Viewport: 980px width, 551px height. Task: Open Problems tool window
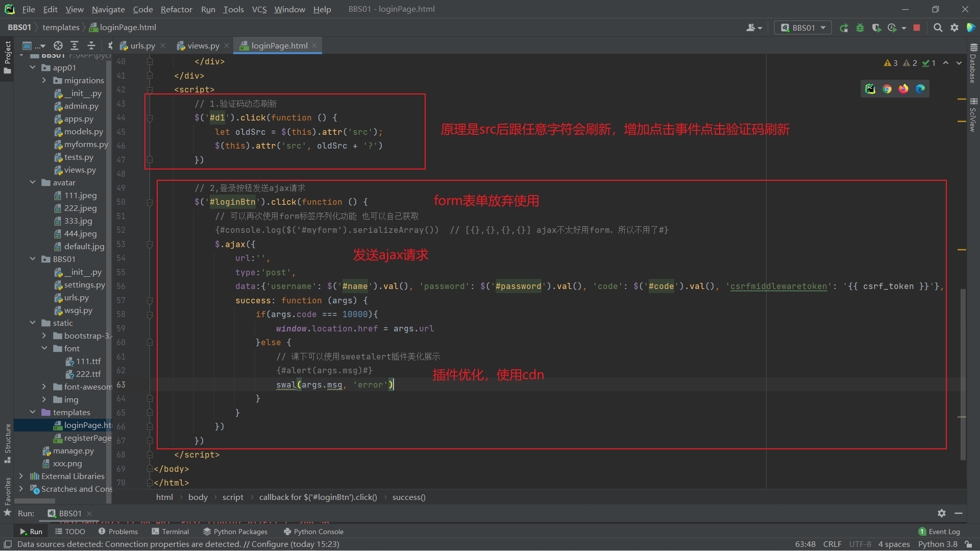pos(118,532)
